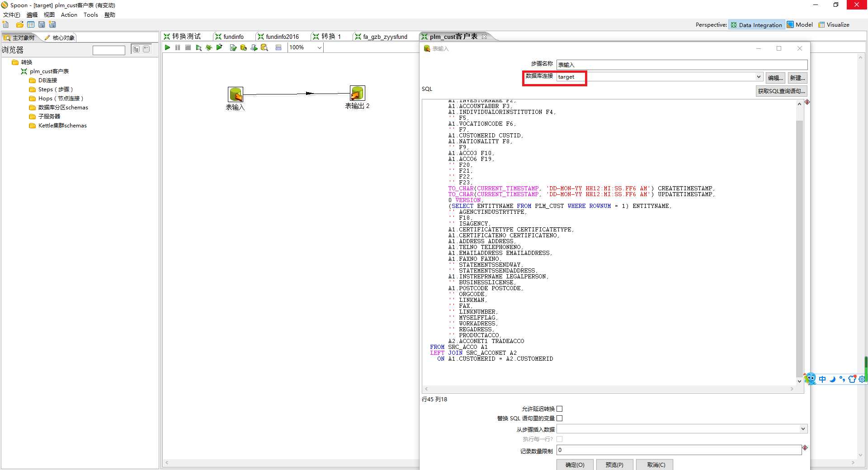Click the 新建... button
868x470 pixels.
(x=797, y=78)
